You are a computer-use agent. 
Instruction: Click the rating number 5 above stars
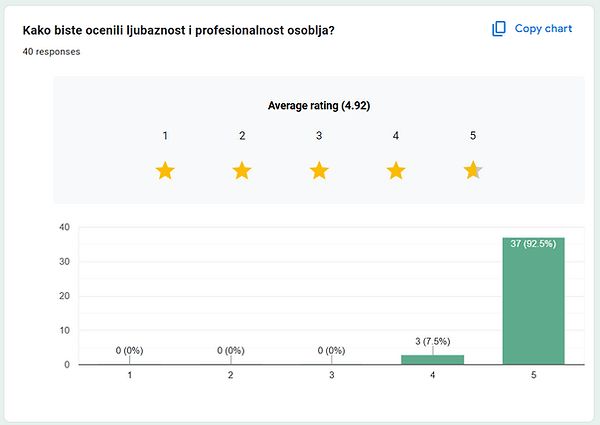pos(473,136)
